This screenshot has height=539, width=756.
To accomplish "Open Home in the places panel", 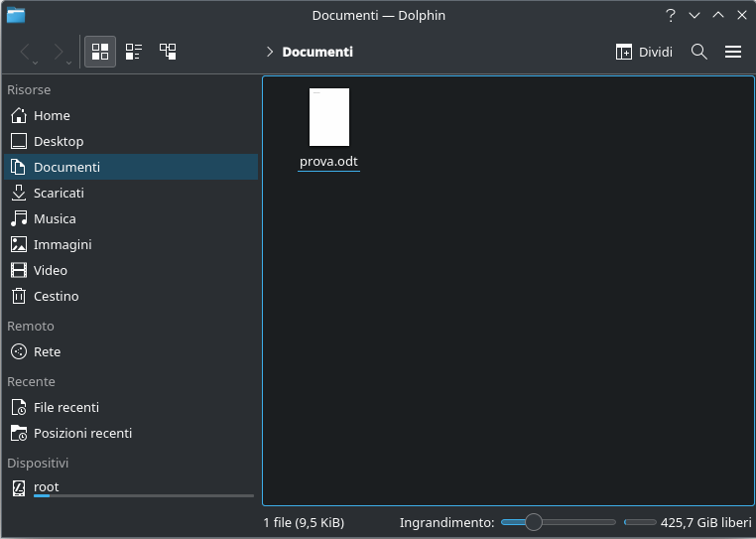I will (52, 115).
